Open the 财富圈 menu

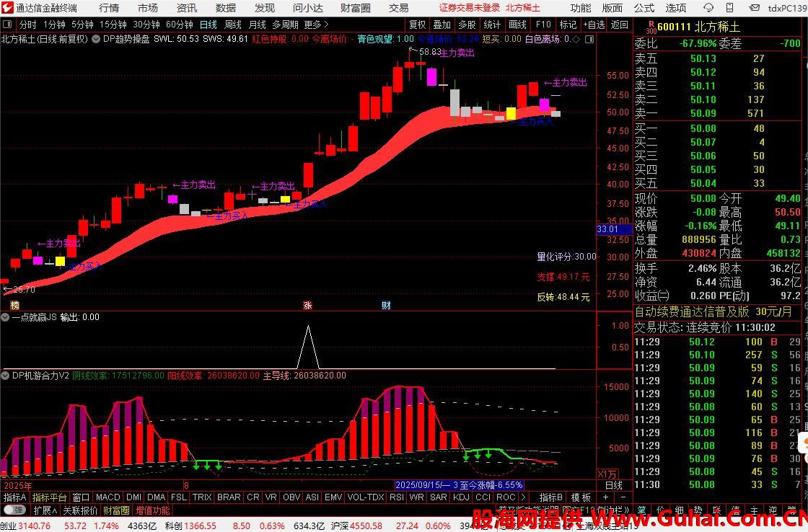[x=356, y=8]
